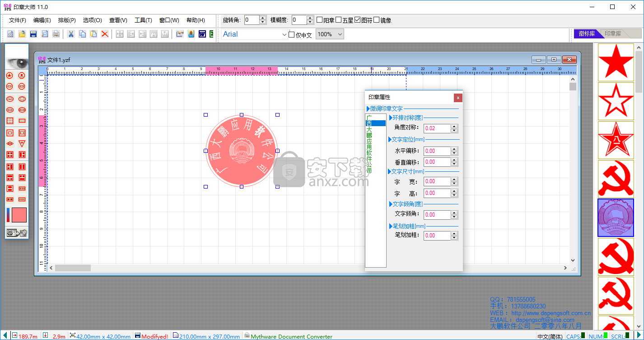Collapse the 环排对称[度] section

tap(391, 118)
